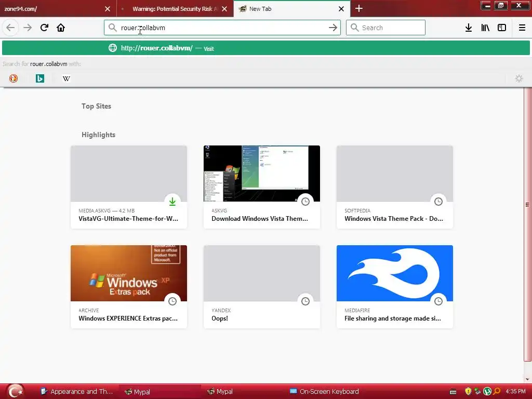This screenshot has height=399, width=532.
Task: Close the Security Risk warning tab
Action: [x=224, y=9]
